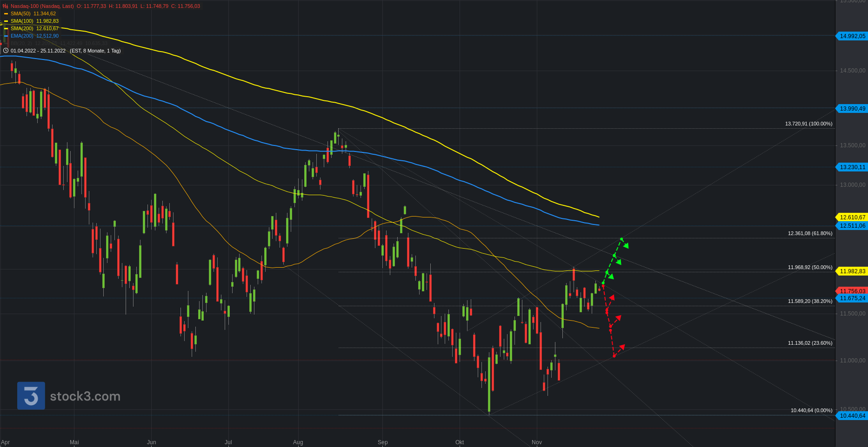Click the Okt label on the time axis
This screenshot has width=868, height=447.
460,442
